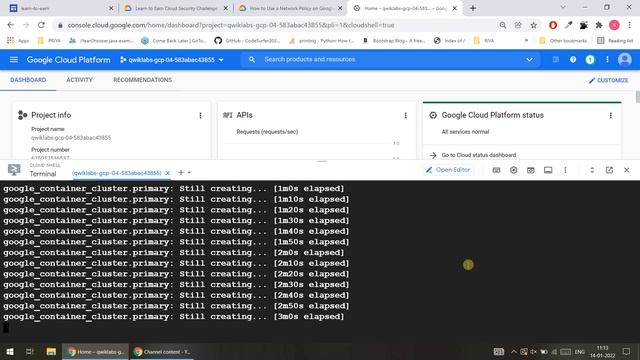Close the qwiklabs terminal session tab
Viewport: 640px width, 360px height.
click(167, 173)
